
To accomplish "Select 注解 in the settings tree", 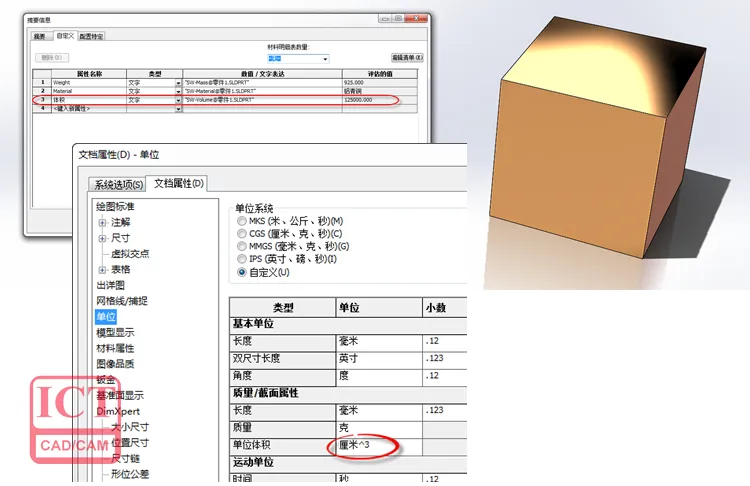I will [121, 222].
